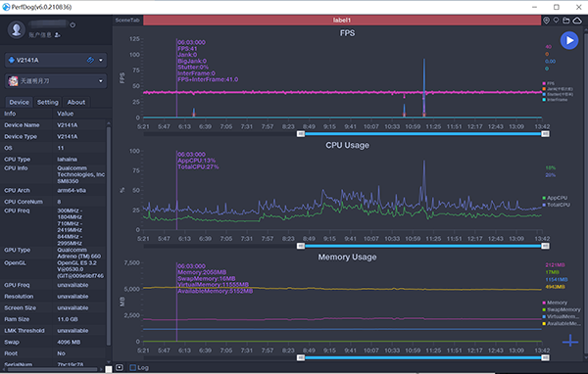This screenshot has height=374, width=588.
Task: Click the blue plus add-chart icon
Action: pos(570,341)
